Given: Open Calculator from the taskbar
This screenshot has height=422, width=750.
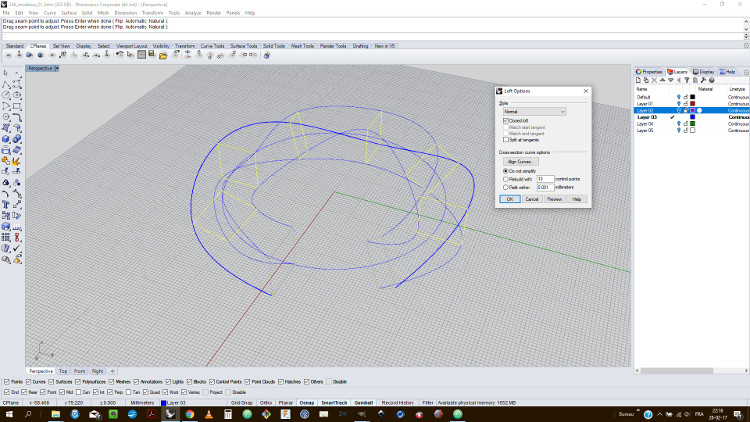Looking at the screenshot, I should [x=228, y=414].
